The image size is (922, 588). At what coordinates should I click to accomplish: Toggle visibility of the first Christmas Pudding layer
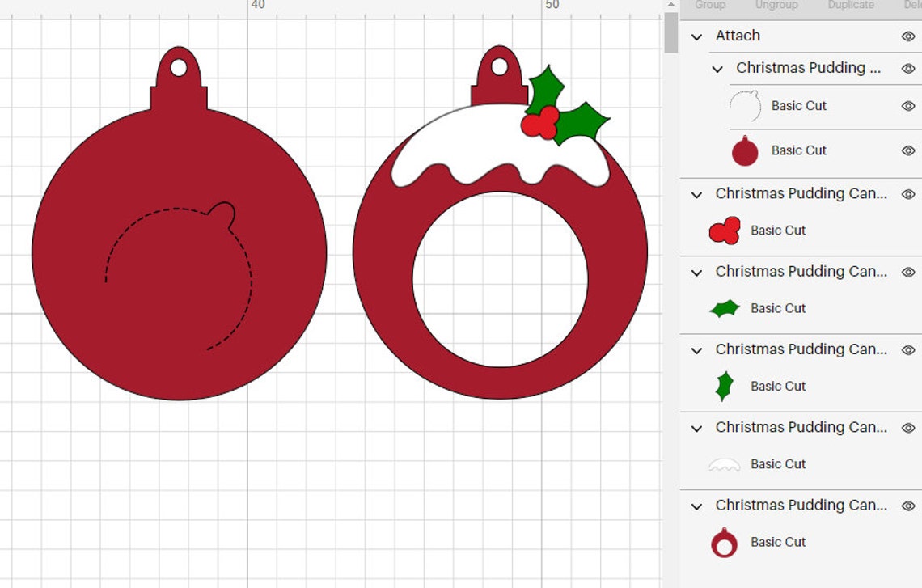[907, 69]
